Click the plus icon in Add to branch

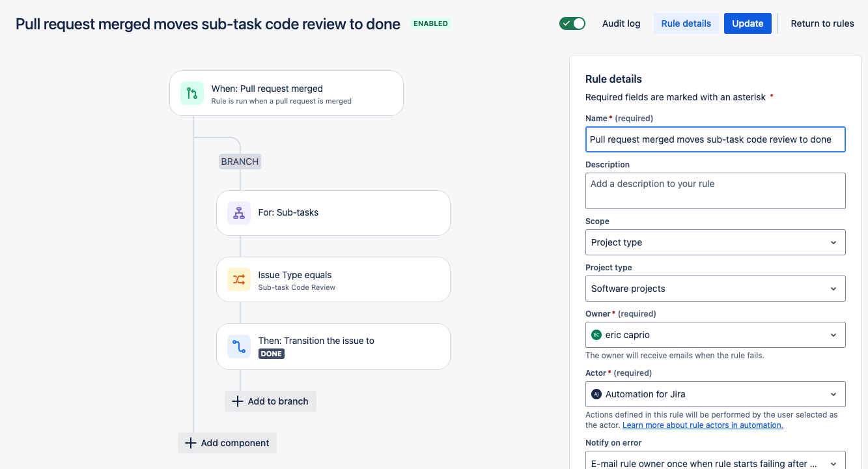238,401
